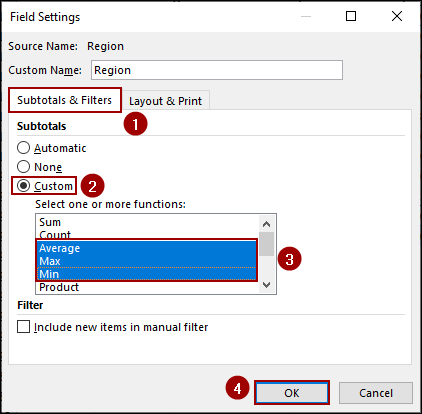This screenshot has width=422, height=414.
Task: Click inside the Custom Name field
Action: [x=217, y=70]
